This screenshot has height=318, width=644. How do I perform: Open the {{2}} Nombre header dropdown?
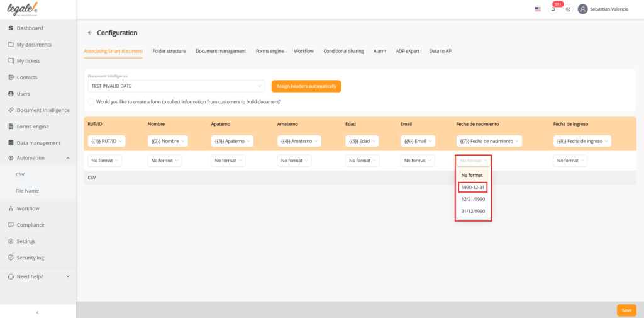167,141
